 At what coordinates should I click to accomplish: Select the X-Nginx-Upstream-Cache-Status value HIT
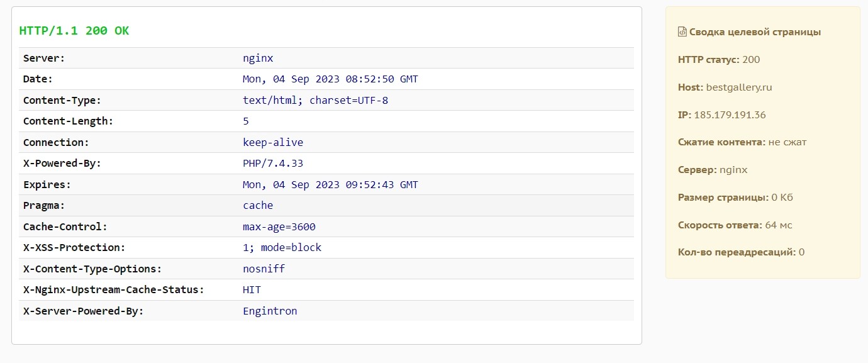coord(252,290)
